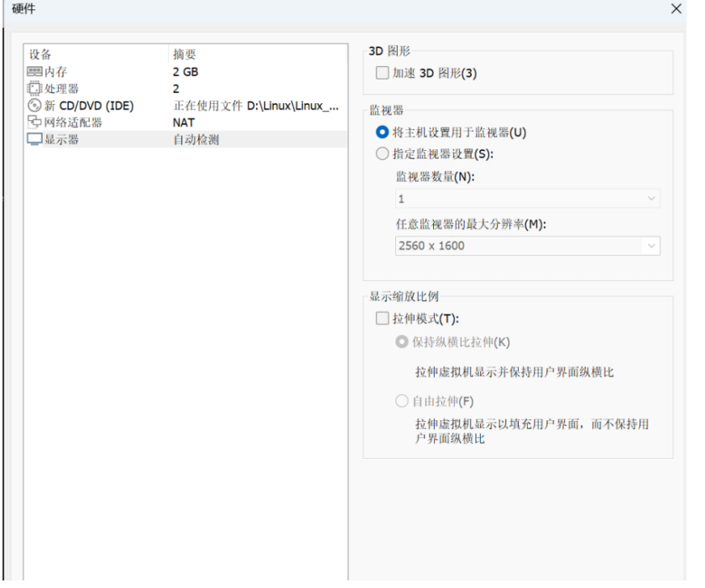Click the display (显示器) monitor icon
This screenshot has height=588, width=705.
coord(34,139)
